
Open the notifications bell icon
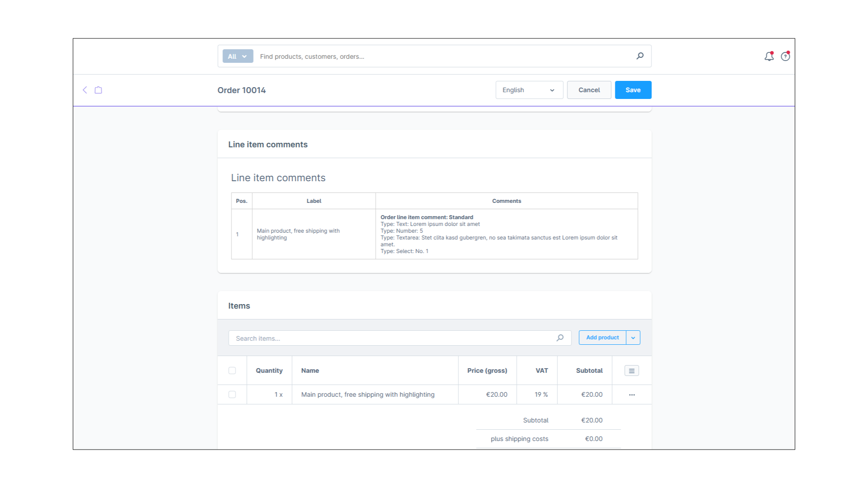point(769,56)
